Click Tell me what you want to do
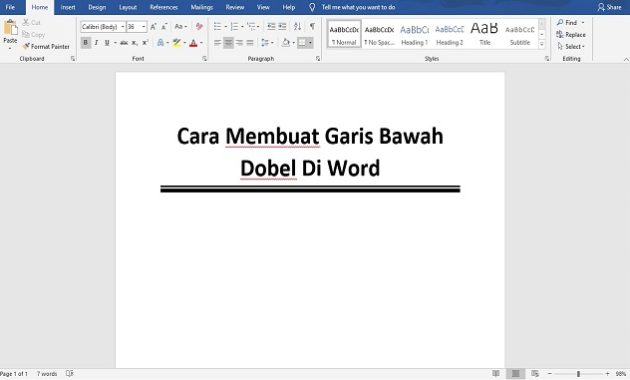 pos(358,7)
